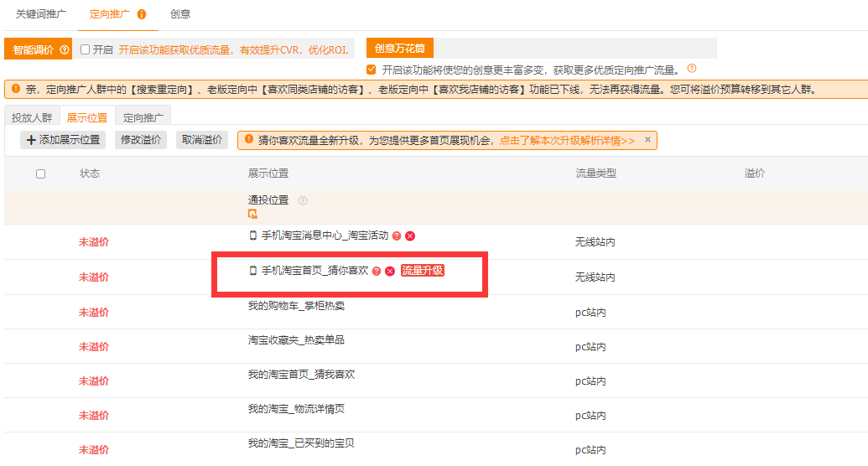868x466 pixels.
Task: Click red delete icon for 手机淘宝消息中心_淘宝活动
Action: [x=410, y=236]
